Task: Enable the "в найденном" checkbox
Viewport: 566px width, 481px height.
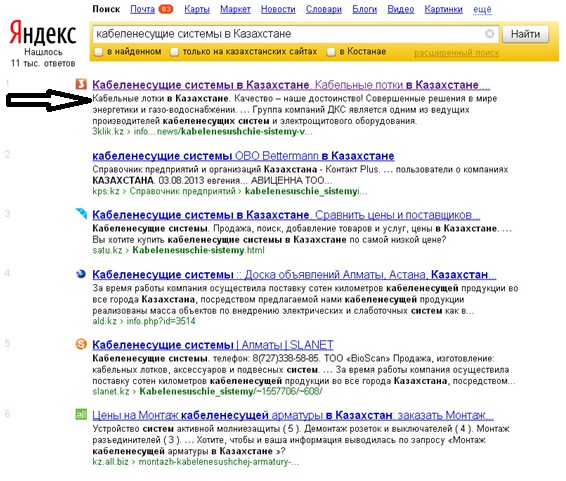Action: click(x=98, y=52)
